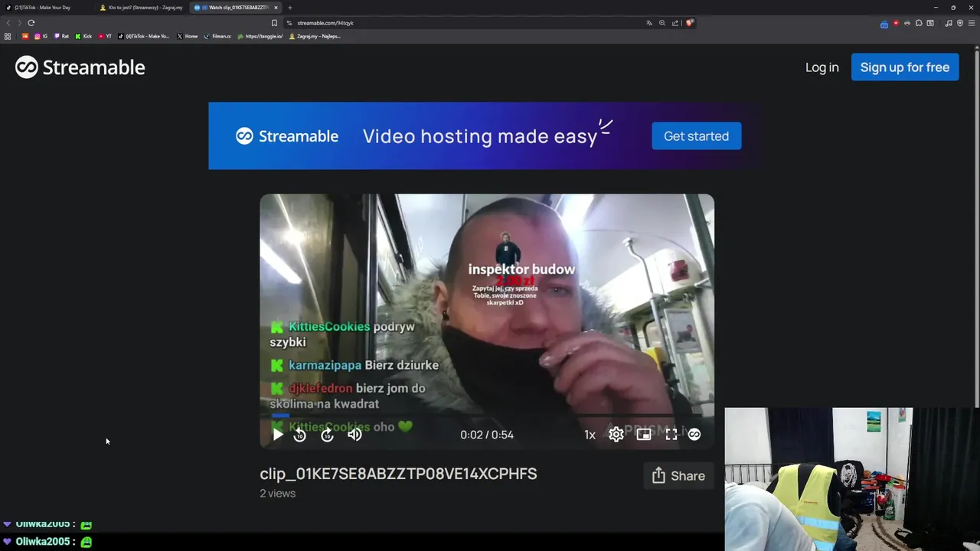Viewport: 980px width, 551px height.
Task: Open the TikTok - Make Yo... bookmark
Action: (144, 36)
